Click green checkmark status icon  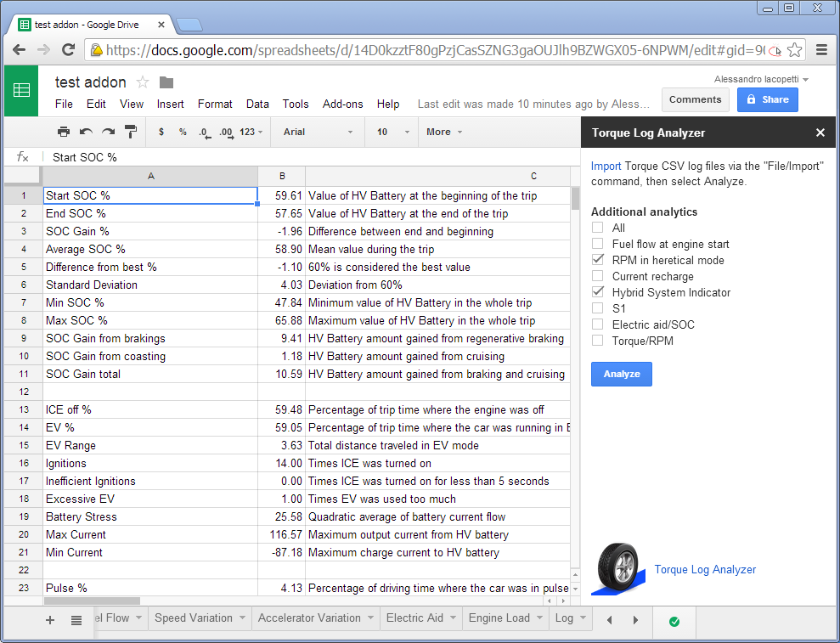674,622
